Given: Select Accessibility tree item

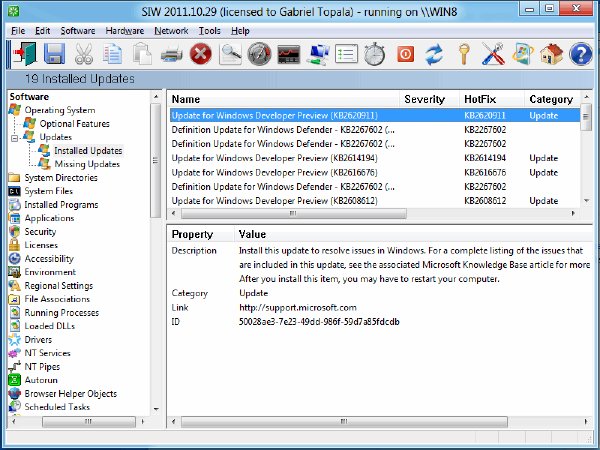Looking at the screenshot, I should [49, 259].
